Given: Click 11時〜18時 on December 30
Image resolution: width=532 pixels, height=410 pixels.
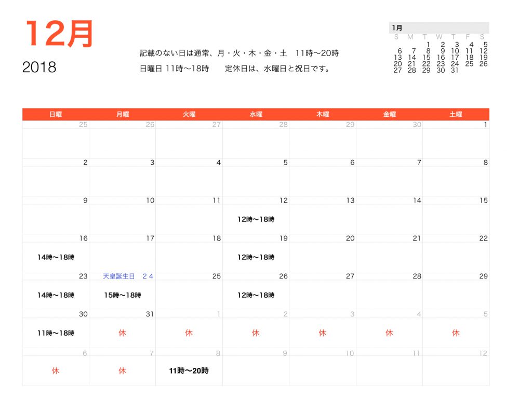Looking at the screenshot, I should click(55, 333).
